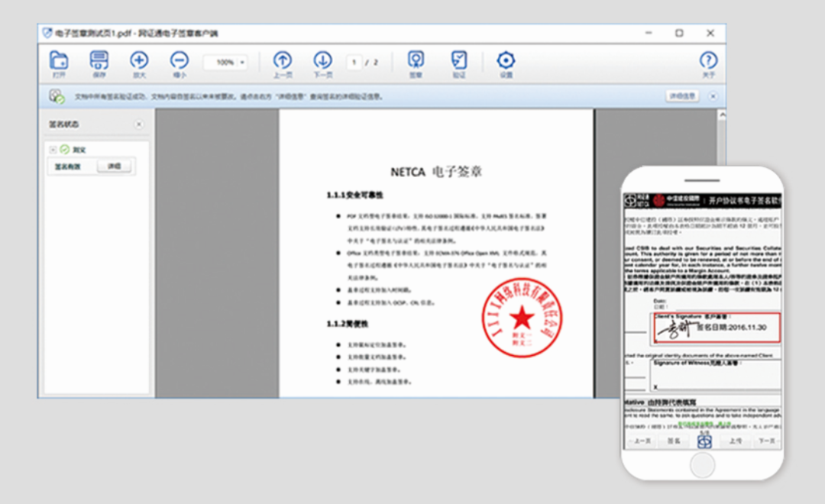Dismiss the blue notification bar

(x=713, y=96)
